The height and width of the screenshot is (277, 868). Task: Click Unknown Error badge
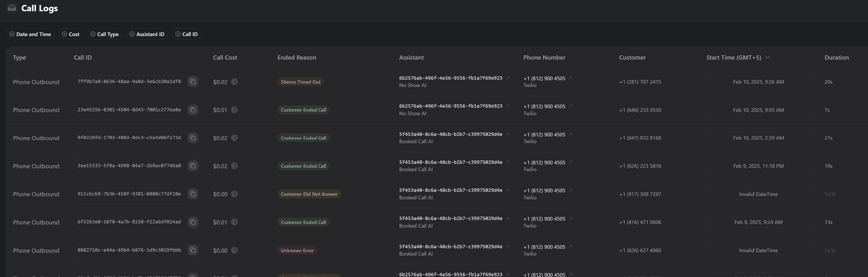[x=297, y=250]
